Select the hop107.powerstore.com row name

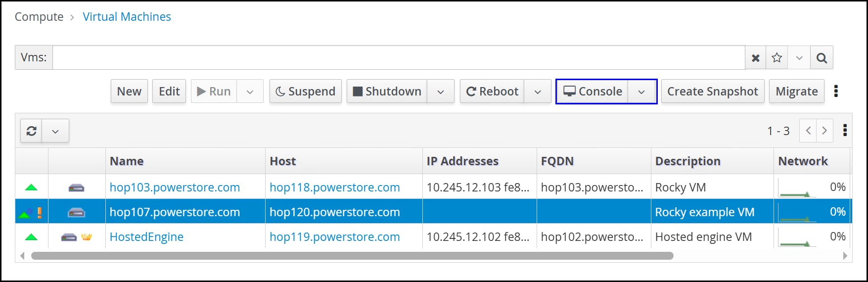point(175,212)
